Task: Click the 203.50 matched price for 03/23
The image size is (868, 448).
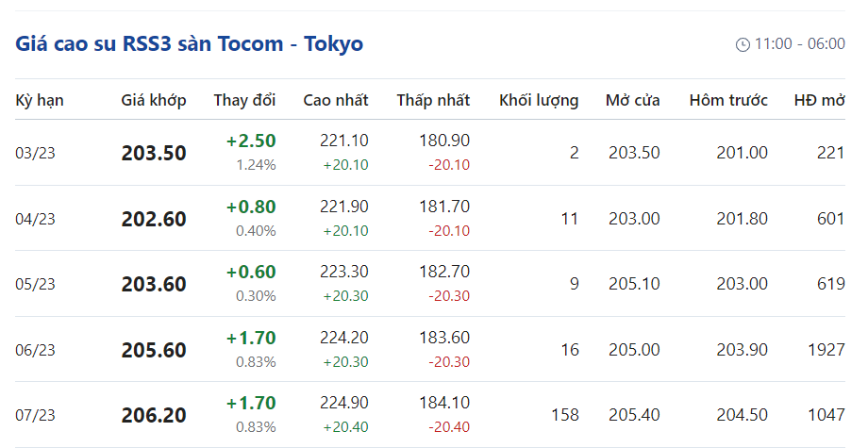Action: (154, 153)
